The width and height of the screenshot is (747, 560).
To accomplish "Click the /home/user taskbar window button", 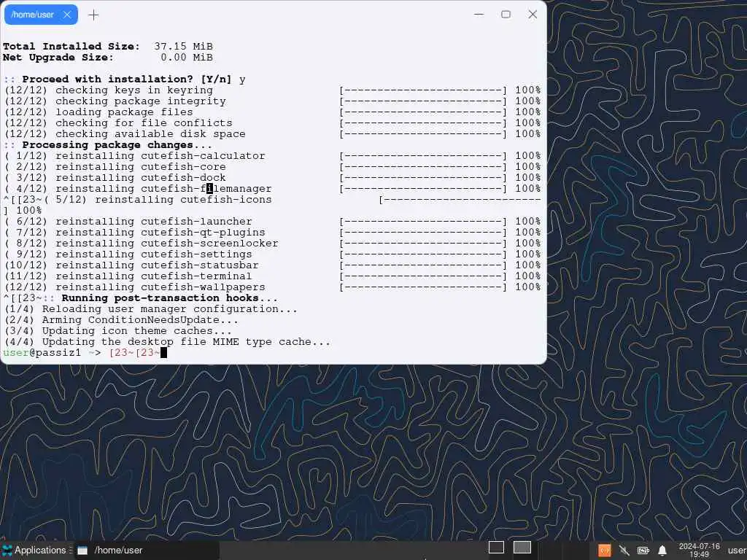I will (147, 550).
